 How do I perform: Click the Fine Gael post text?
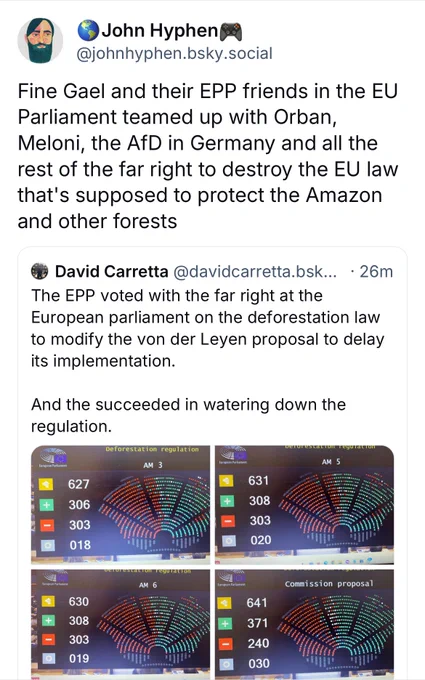click(208, 156)
